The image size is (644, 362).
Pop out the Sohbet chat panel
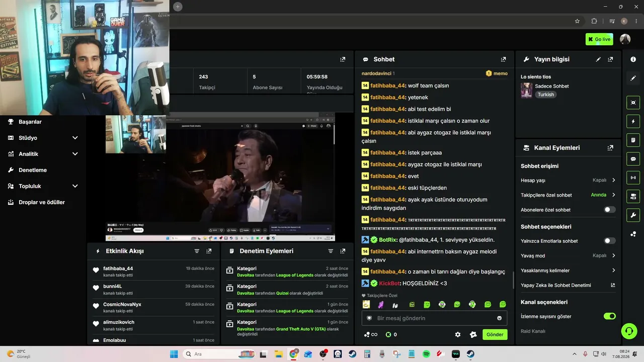(x=503, y=59)
